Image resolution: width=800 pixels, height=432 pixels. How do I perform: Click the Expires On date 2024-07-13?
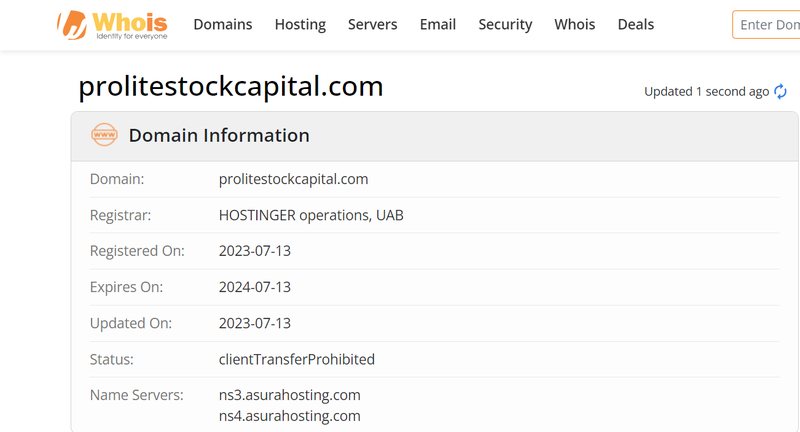tap(254, 287)
